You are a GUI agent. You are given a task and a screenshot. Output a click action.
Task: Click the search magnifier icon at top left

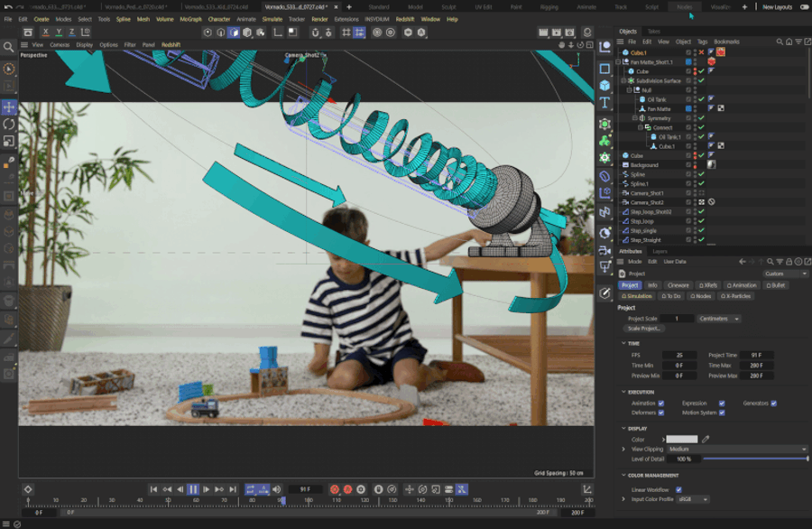click(9, 48)
